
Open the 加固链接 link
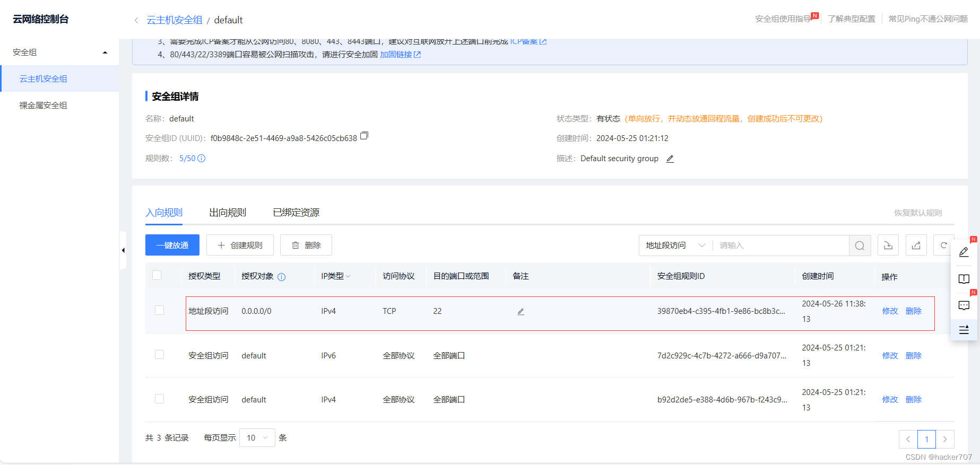pos(400,54)
